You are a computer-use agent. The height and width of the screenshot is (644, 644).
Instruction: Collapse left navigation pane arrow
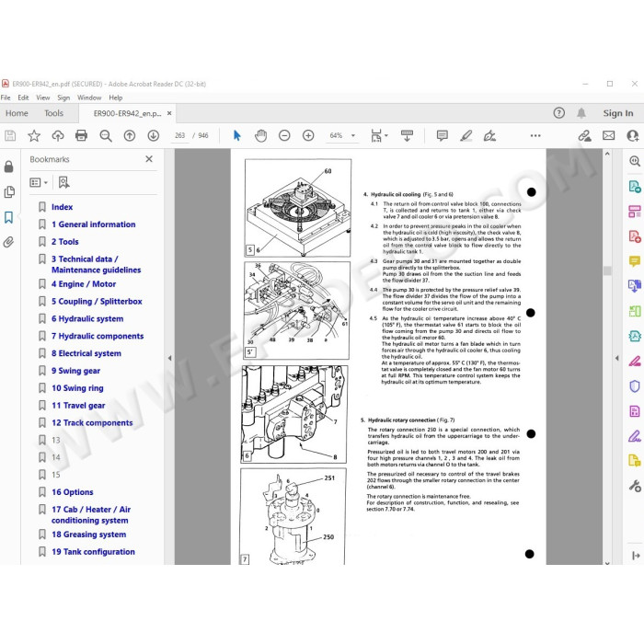coord(169,358)
